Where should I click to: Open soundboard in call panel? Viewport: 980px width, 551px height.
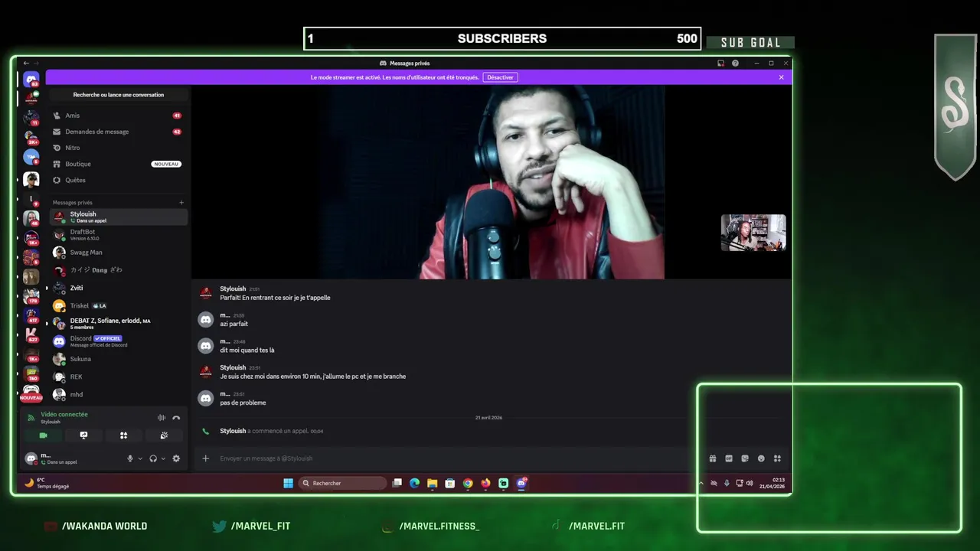click(164, 435)
